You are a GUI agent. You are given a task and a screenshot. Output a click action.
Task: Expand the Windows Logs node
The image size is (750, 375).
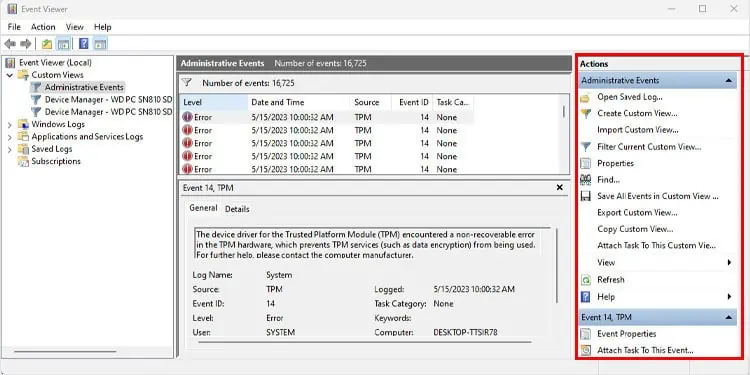10,125
